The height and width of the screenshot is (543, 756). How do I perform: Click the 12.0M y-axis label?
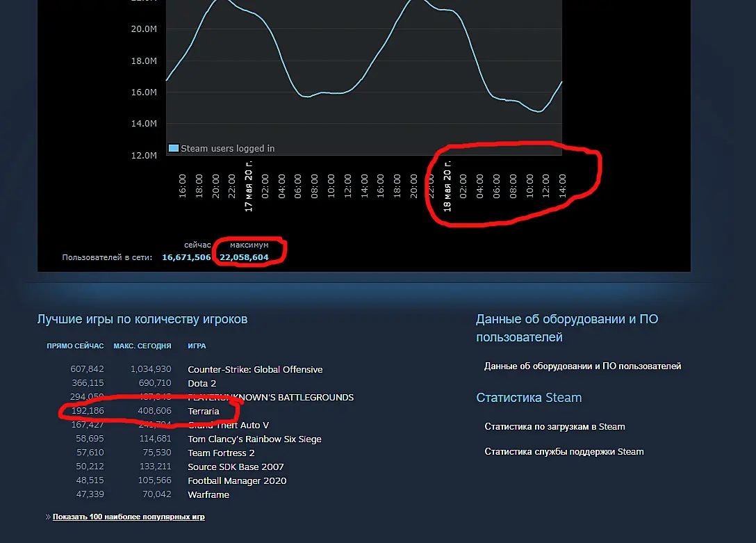144,155
